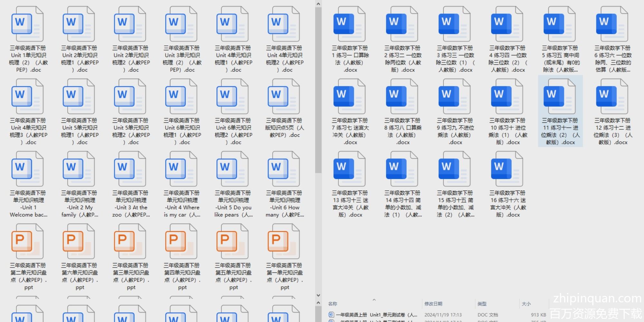
Task: Sort the list by 修改日期 column
Action: pyautogui.click(x=433, y=304)
